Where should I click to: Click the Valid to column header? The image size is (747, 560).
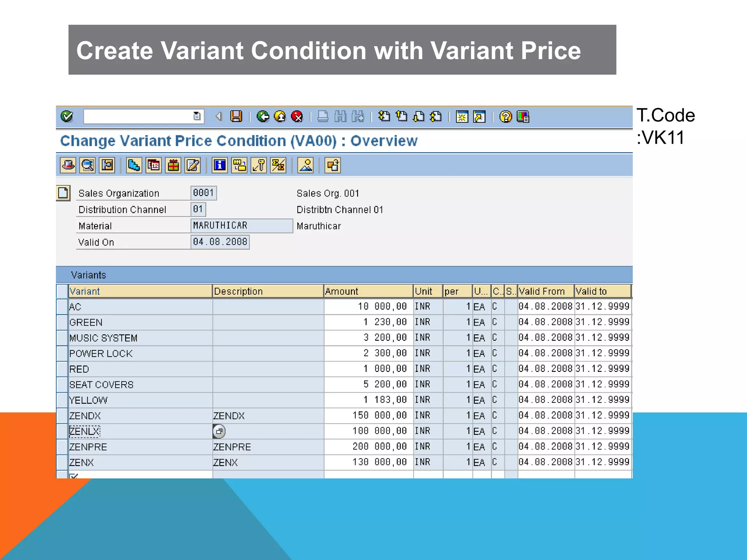coord(603,291)
